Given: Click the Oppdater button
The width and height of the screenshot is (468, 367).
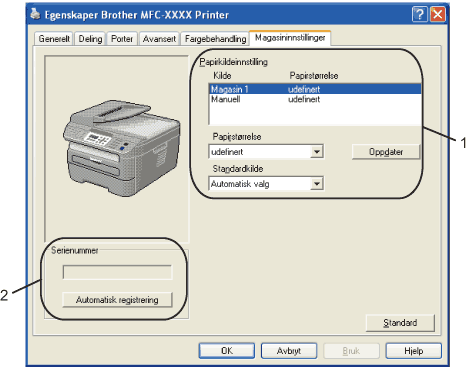Looking at the screenshot, I should pyautogui.click(x=386, y=152).
